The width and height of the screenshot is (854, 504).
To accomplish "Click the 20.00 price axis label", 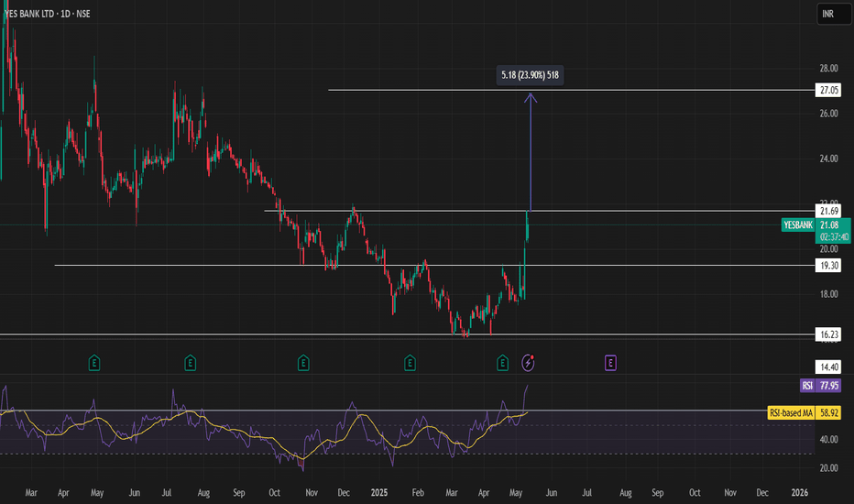I will coord(828,249).
